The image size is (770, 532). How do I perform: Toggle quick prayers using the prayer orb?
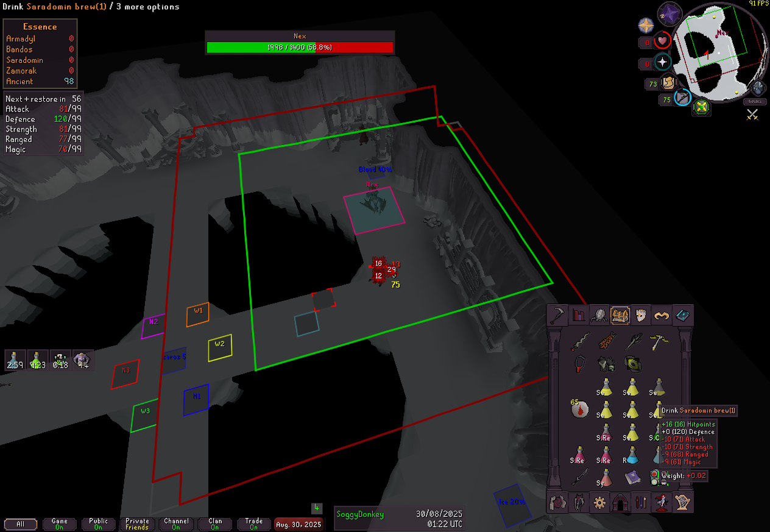coord(662,62)
